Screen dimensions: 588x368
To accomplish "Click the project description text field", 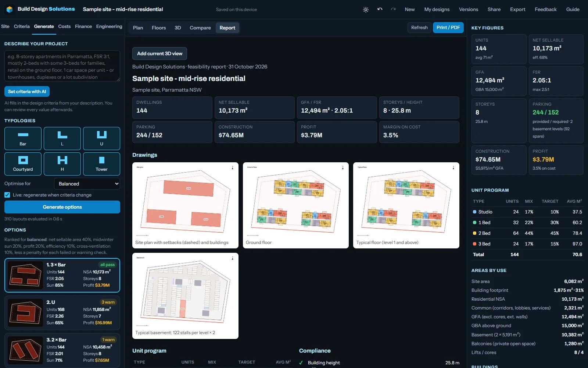I will (x=62, y=66).
